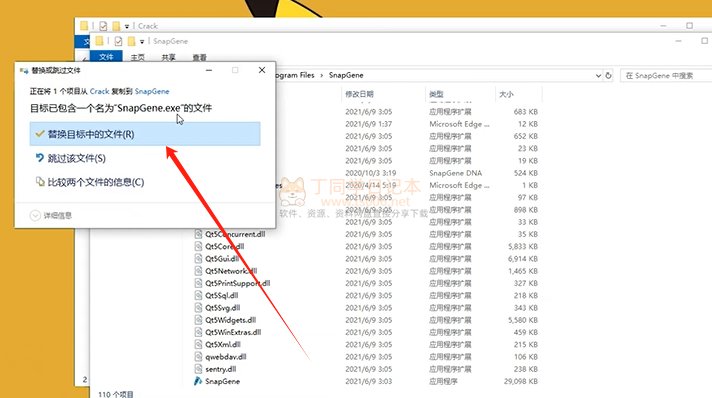Image resolution: width=712 pixels, height=398 pixels.
Task: Click the refresh icon beside address bar
Action: (x=608, y=75)
